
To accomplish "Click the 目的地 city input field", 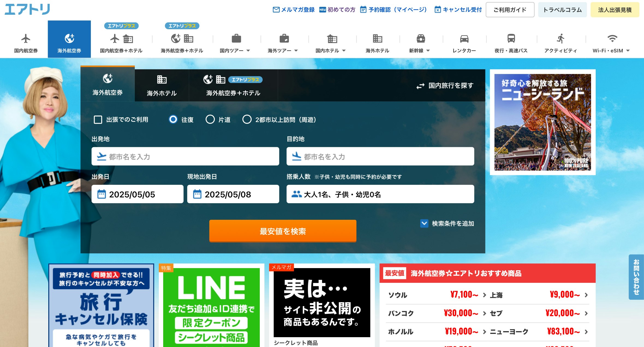I will (380, 156).
